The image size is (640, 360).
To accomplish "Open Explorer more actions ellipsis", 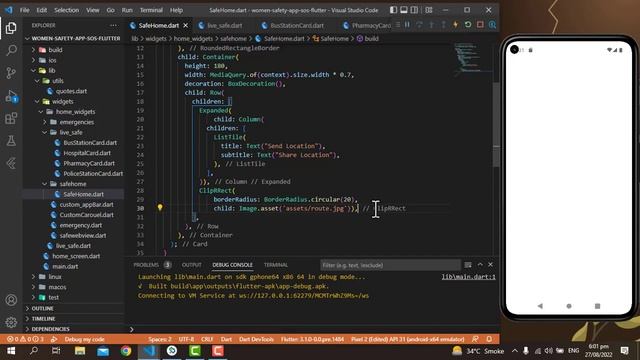I will click(x=113, y=25).
